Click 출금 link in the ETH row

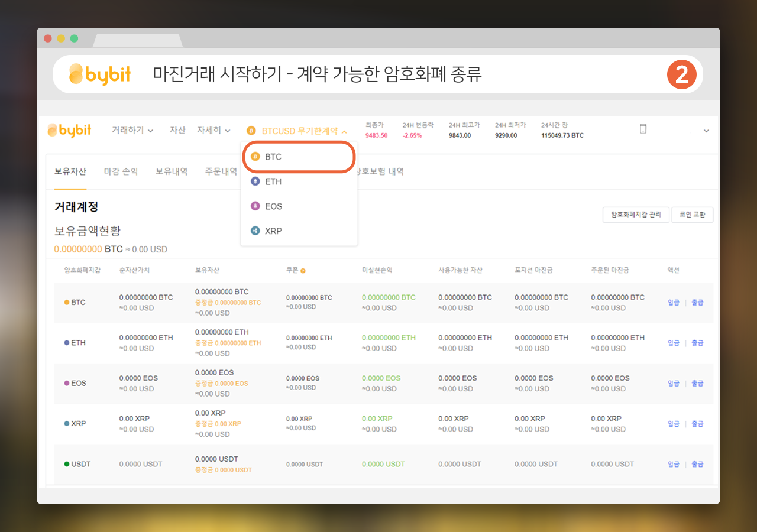pyautogui.click(x=697, y=343)
